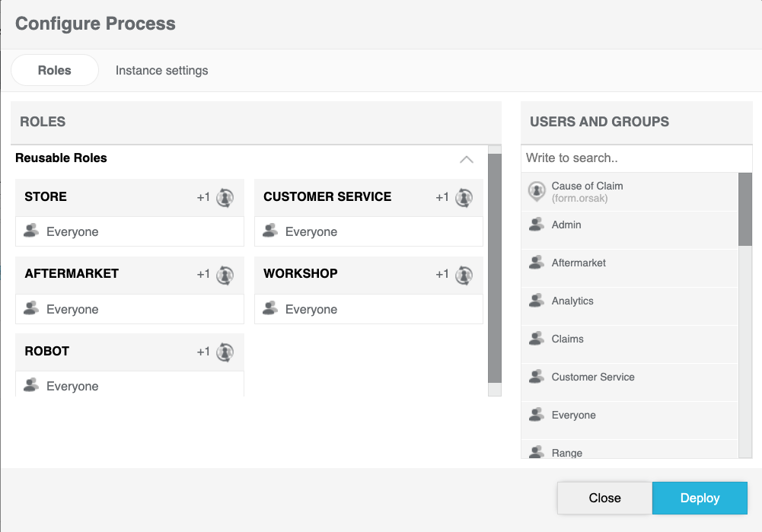Collapse the Reusable Roles section
The width and height of the screenshot is (762, 532).
click(467, 159)
